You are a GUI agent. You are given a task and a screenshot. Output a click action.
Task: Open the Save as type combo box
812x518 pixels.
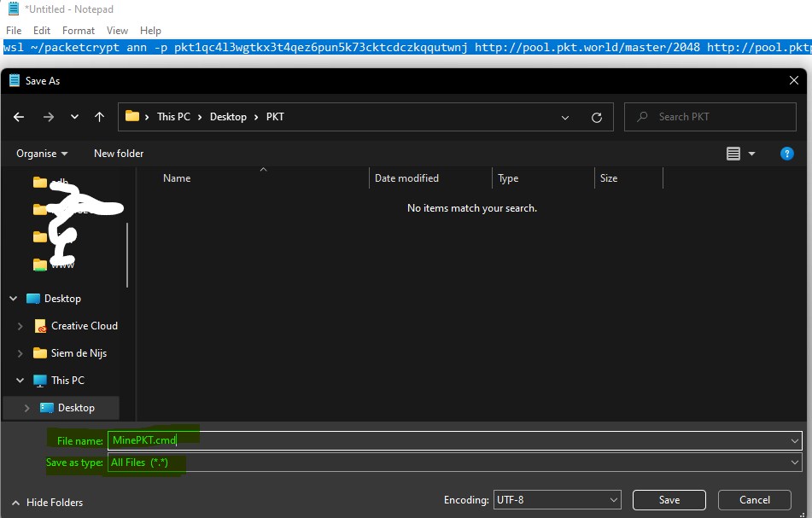pyautogui.click(x=455, y=463)
